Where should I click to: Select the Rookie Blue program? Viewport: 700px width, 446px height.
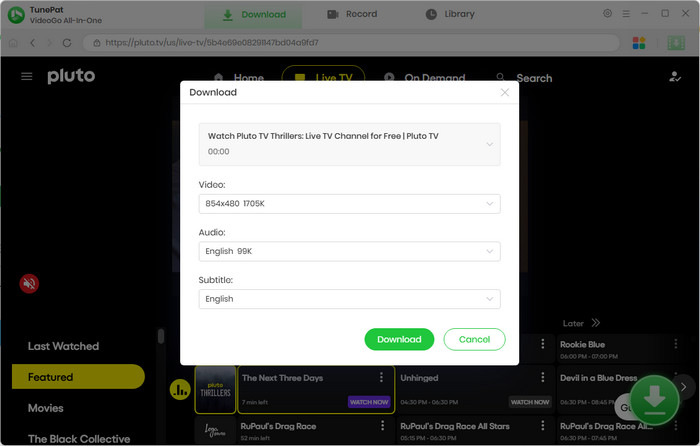click(582, 344)
